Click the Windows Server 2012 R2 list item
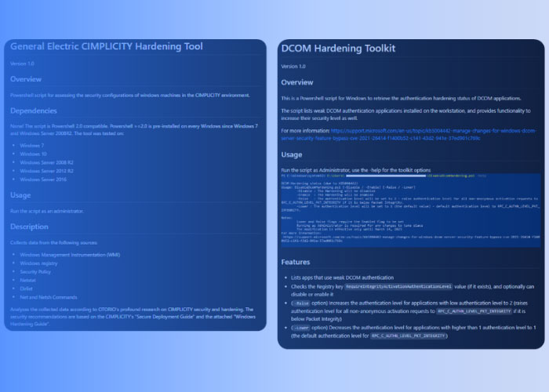The image size is (549, 392). tap(46, 171)
